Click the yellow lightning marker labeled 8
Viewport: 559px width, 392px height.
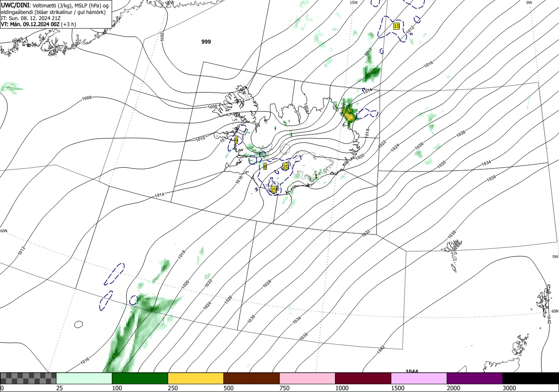coord(265,166)
